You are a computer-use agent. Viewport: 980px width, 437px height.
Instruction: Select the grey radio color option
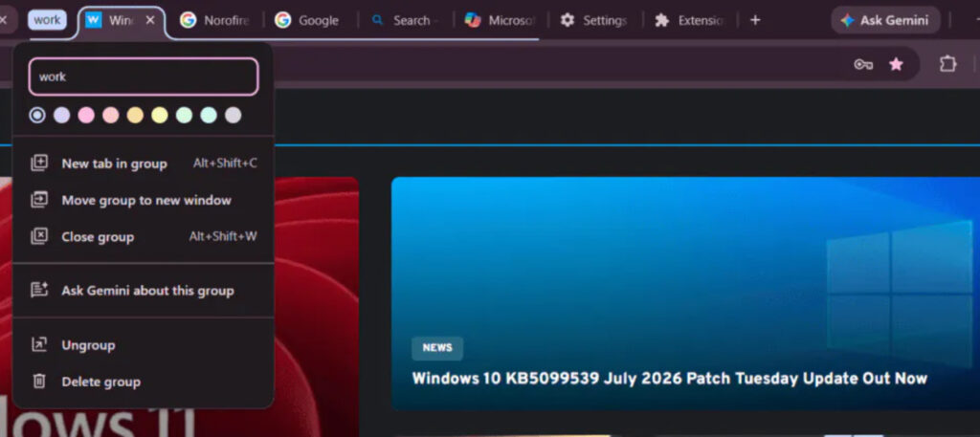pos(37,115)
